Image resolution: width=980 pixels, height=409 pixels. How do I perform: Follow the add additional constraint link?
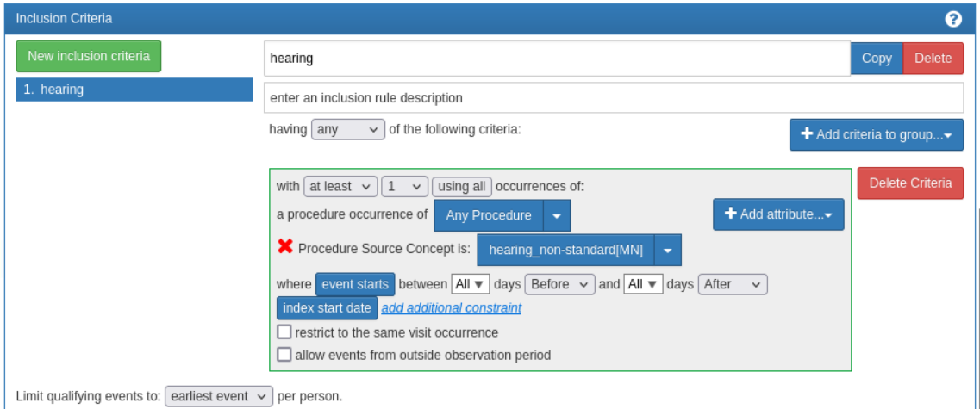452,308
